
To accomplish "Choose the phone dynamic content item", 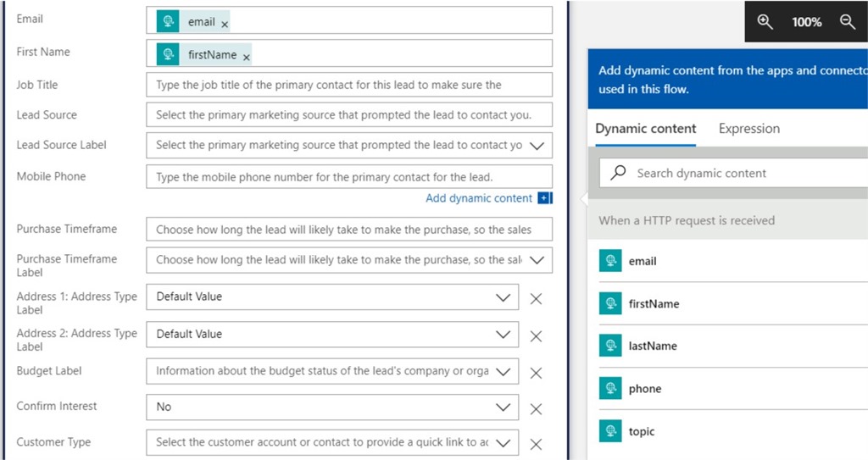I will click(x=644, y=389).
